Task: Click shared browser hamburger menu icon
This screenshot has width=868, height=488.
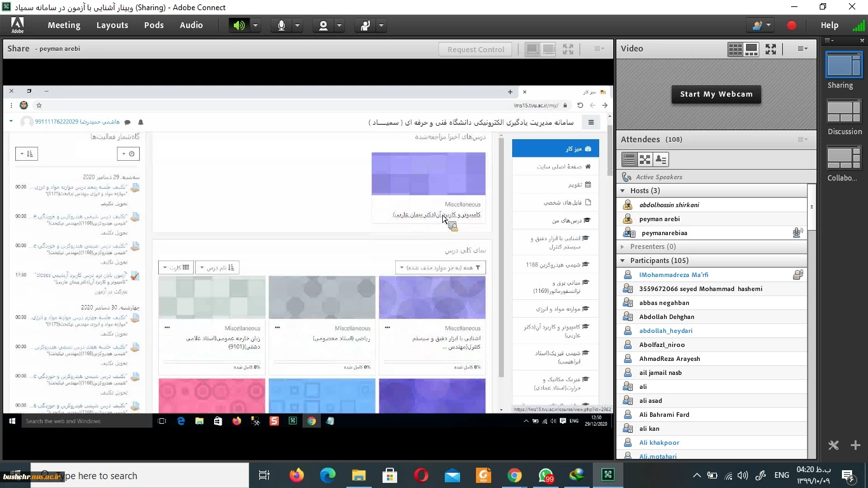Action: [x=591, y=123]
